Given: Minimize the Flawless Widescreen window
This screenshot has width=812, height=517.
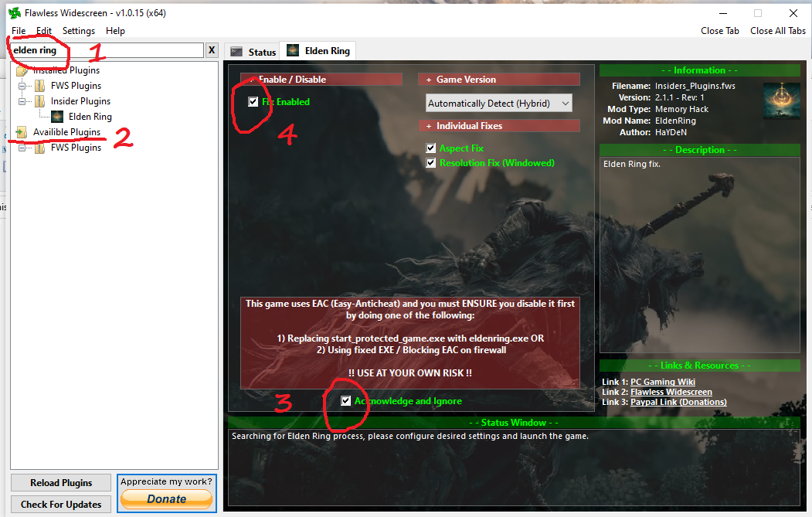Looking at the screenshot, I should tap(723, 13).
